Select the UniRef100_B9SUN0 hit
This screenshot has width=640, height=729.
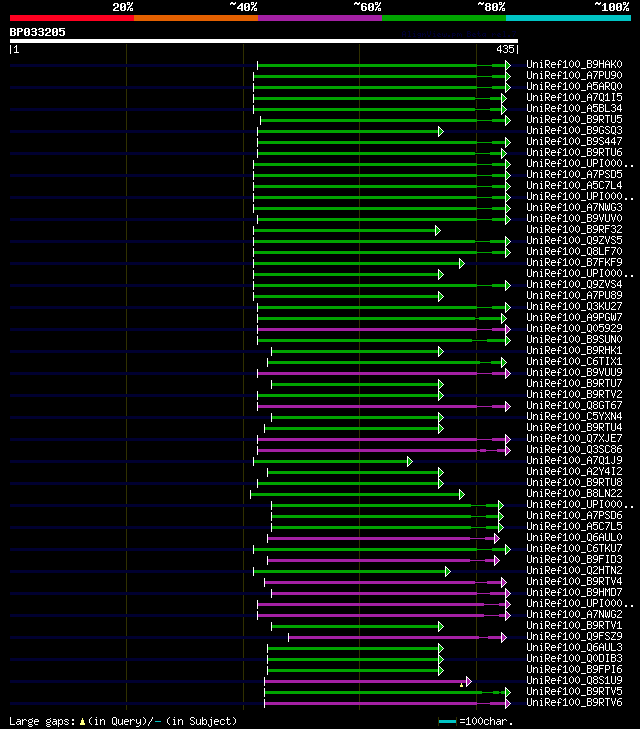574,339
